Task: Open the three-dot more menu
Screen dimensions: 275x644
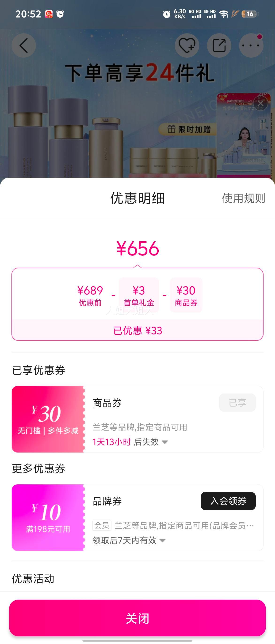Action: [251, 45]
